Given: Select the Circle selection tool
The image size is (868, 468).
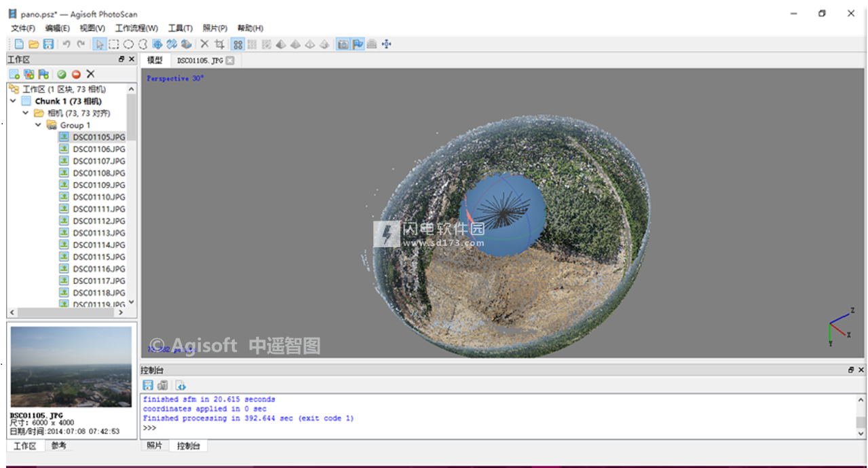Looking at the screenshot, I should 128,44.
